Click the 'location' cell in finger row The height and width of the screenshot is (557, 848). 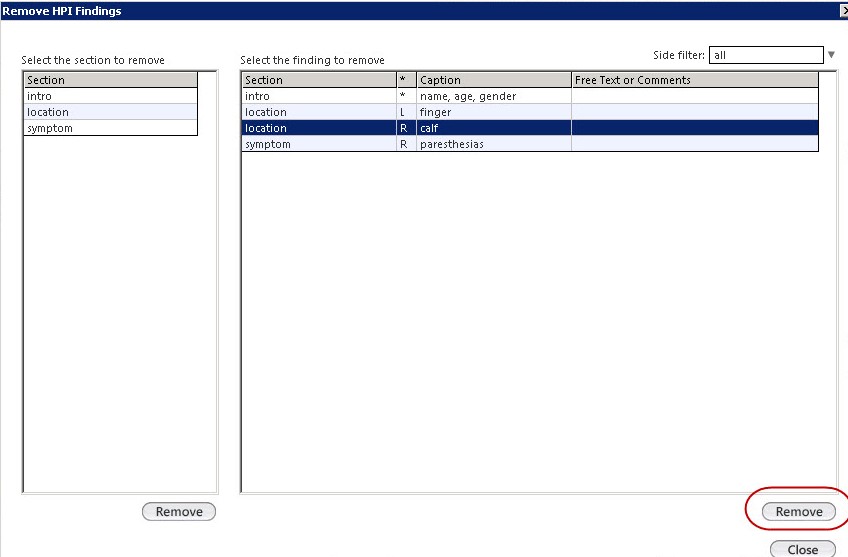[319, 112]
